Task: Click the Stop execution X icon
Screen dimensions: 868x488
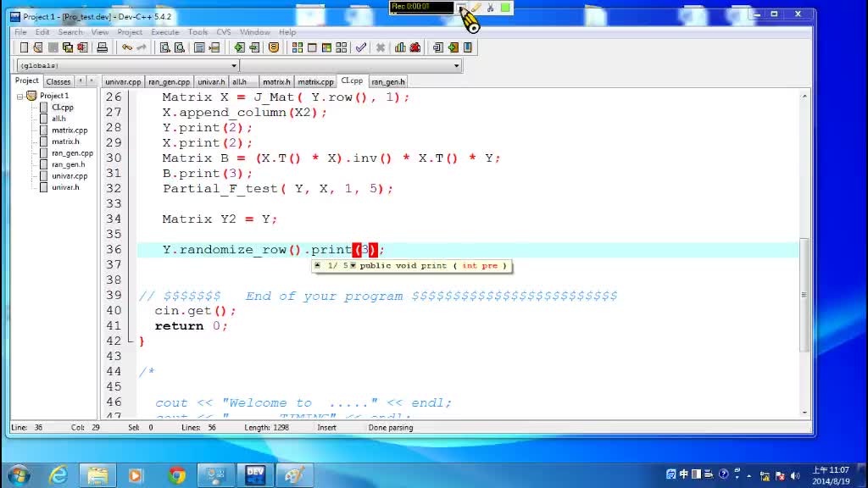Action: tap(381, 47)
